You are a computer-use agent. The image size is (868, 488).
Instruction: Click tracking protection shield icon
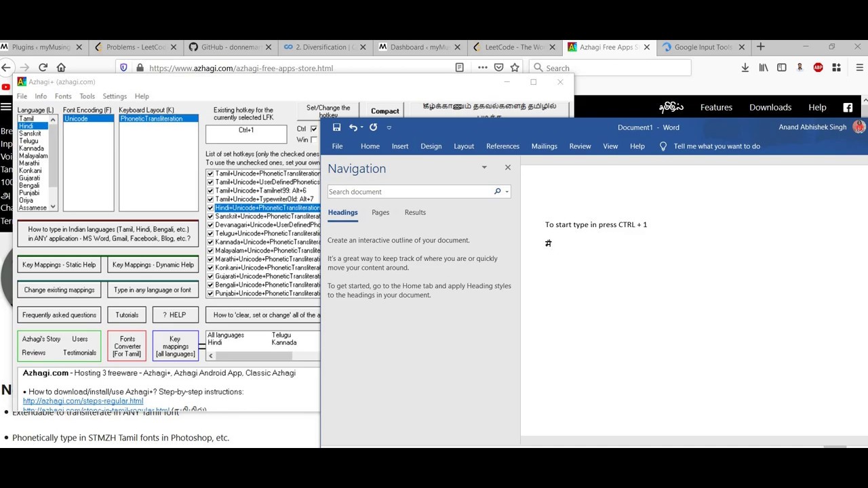click(x=123, y=68)
